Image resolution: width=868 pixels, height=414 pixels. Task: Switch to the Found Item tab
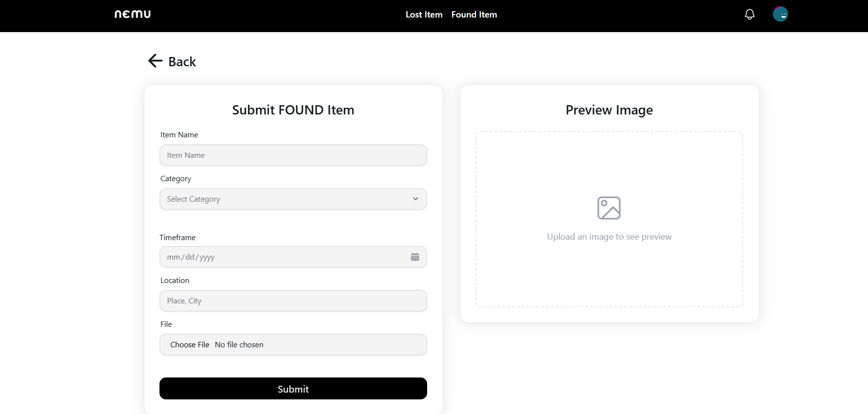(x=473, y=15)
